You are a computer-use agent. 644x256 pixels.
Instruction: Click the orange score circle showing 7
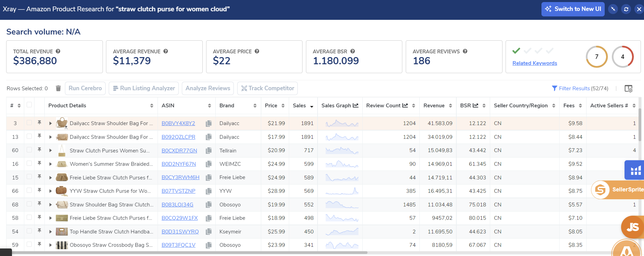(x=597, y=57)
